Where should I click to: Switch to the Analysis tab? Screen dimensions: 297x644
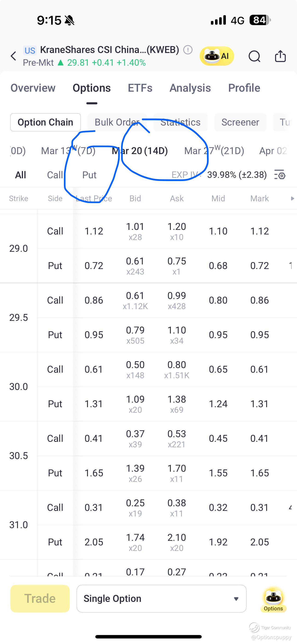(x=190, y=88)
